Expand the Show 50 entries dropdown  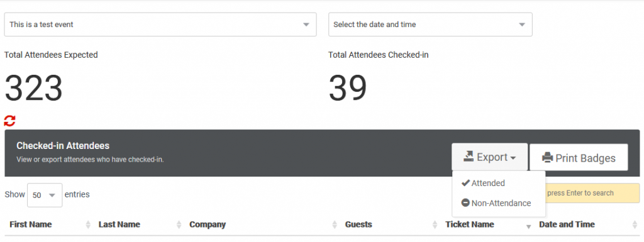point(45,195)
